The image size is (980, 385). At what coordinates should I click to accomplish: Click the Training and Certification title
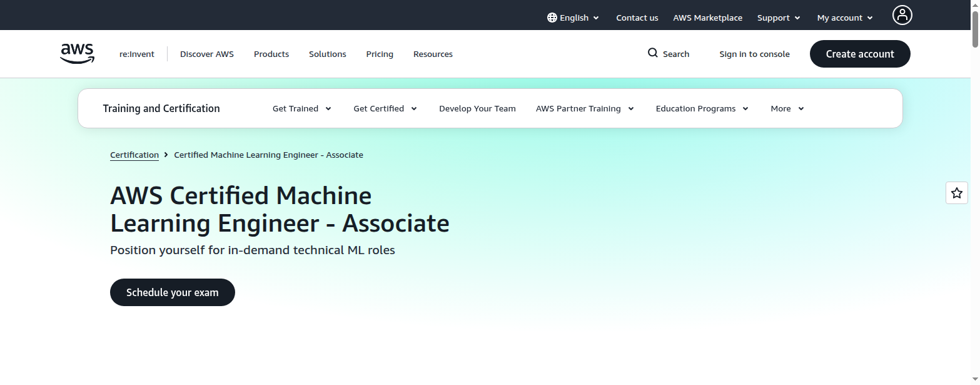pos(161,108)
